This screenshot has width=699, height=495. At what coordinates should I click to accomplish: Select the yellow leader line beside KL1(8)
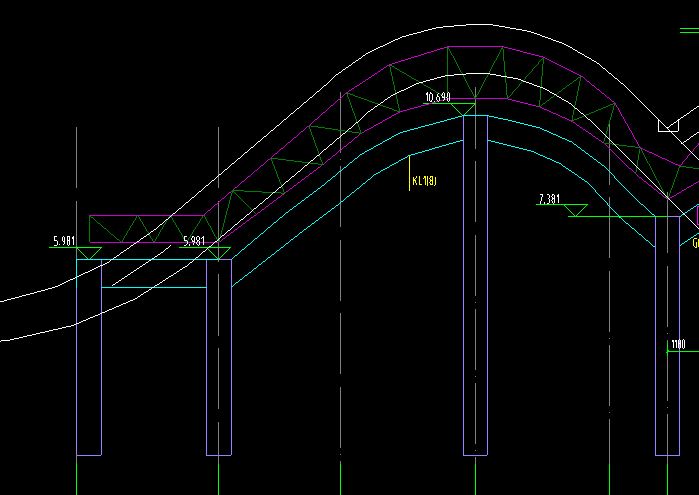(410, 173)
